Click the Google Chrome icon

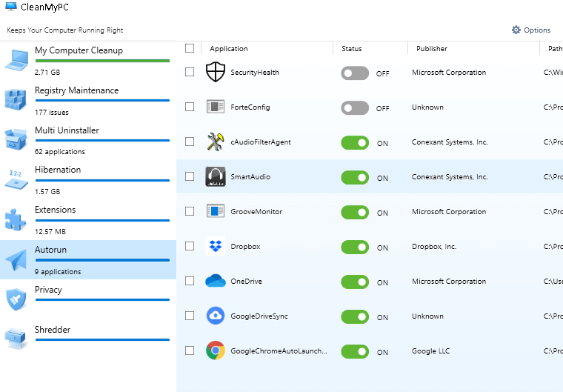(x=216, y=351)
